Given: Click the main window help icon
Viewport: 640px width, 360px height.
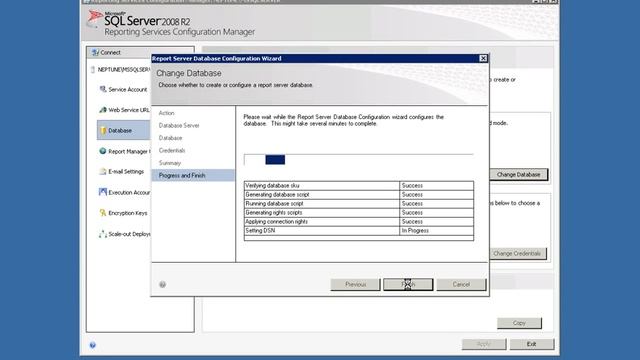Looking at the screenshot, I should click(x=93, y=345).
